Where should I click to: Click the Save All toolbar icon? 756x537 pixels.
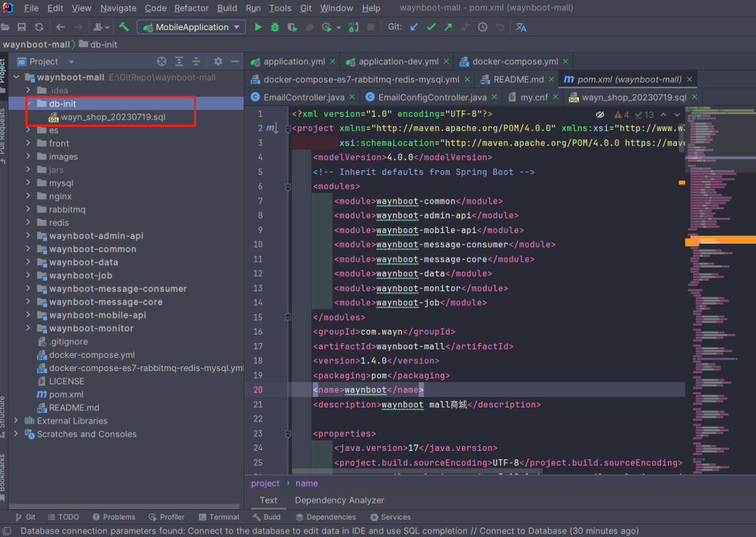(22, 27)
